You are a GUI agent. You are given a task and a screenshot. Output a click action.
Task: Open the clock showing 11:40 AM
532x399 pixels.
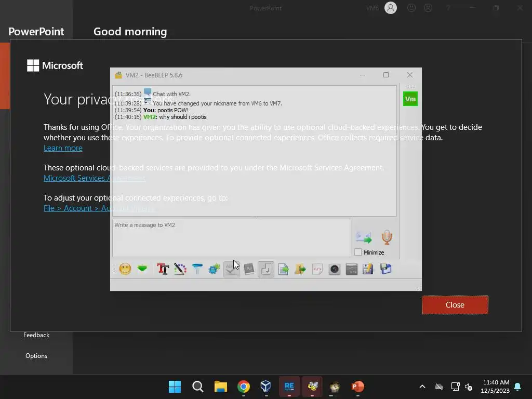coord(496,382)
